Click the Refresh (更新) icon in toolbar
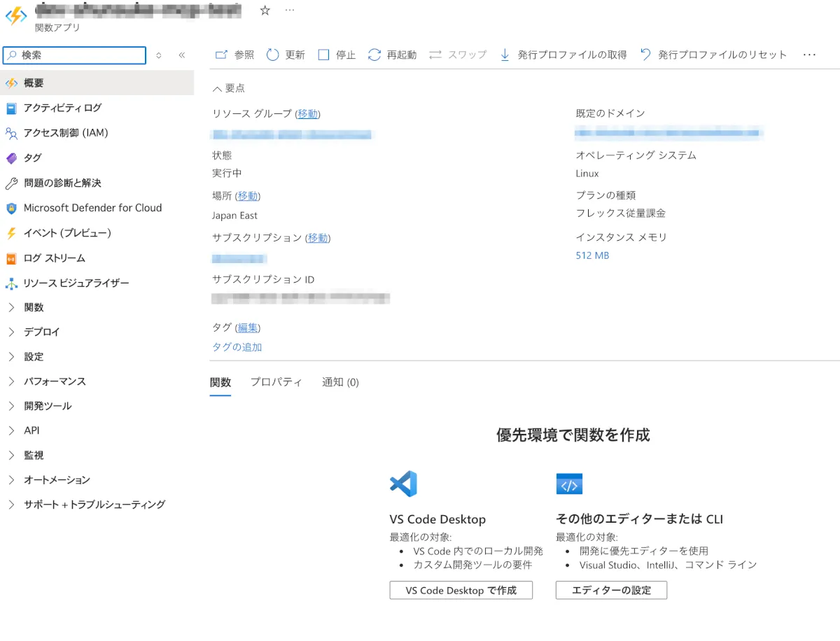This screenshot has height=641, width=840. [x=273, y=55]
